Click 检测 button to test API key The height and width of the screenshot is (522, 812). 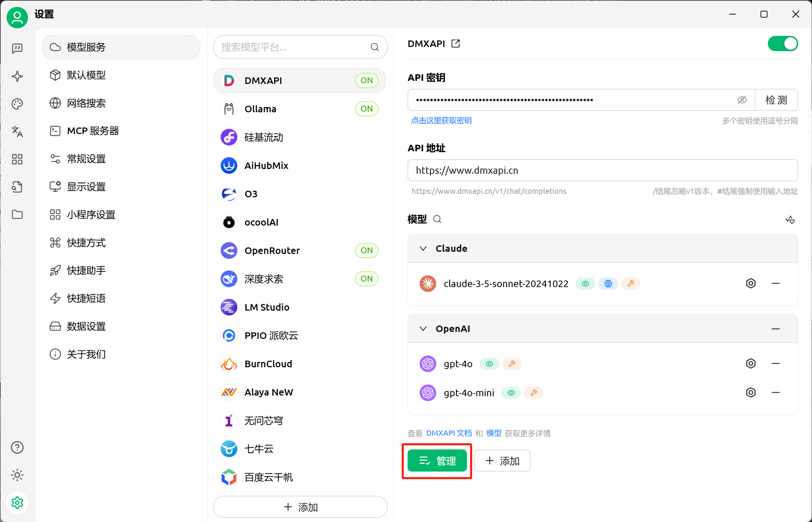coord(776,100)
